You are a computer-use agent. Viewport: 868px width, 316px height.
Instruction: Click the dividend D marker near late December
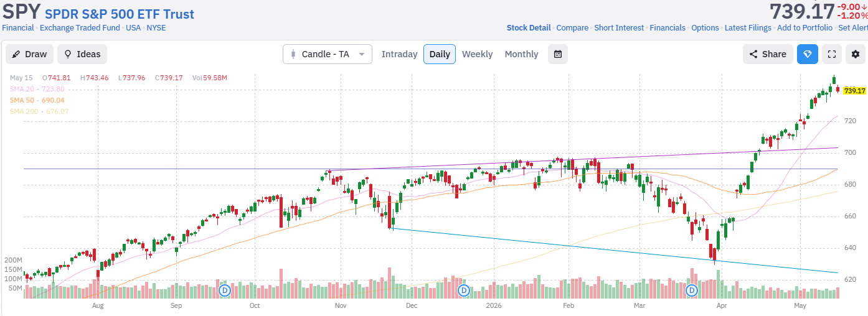(x=463, y=290)
